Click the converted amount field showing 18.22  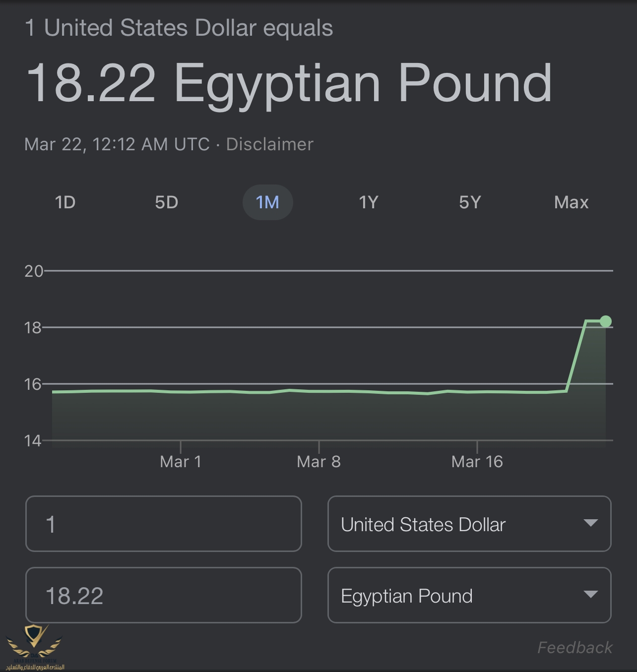(163, 595)
